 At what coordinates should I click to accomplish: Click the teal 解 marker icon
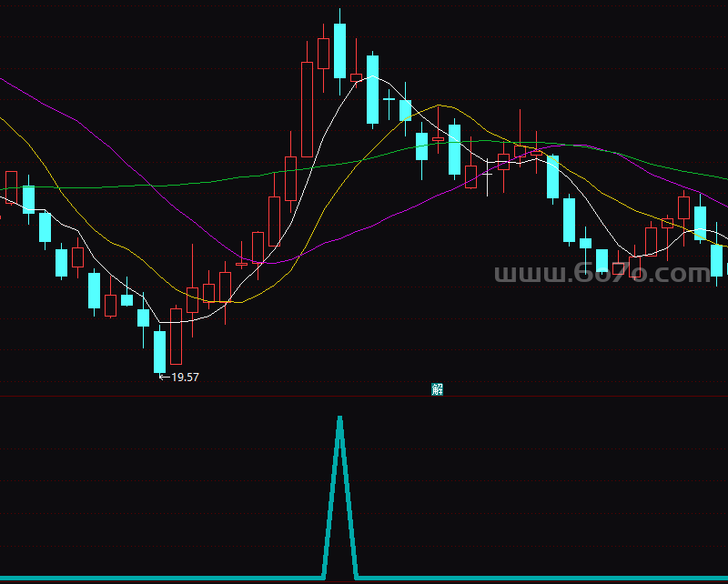coord(437,389)
